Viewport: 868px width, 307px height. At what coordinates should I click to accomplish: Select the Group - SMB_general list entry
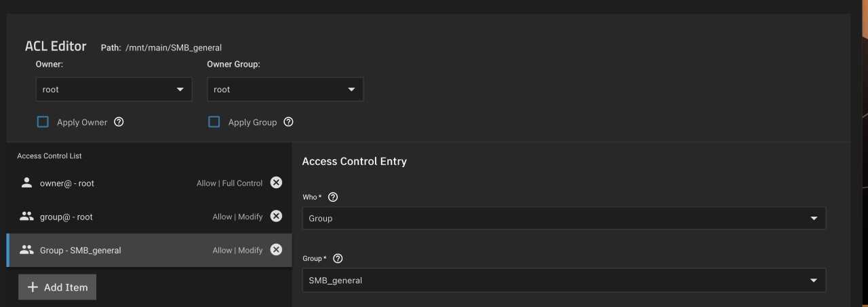tap(149, 250)
